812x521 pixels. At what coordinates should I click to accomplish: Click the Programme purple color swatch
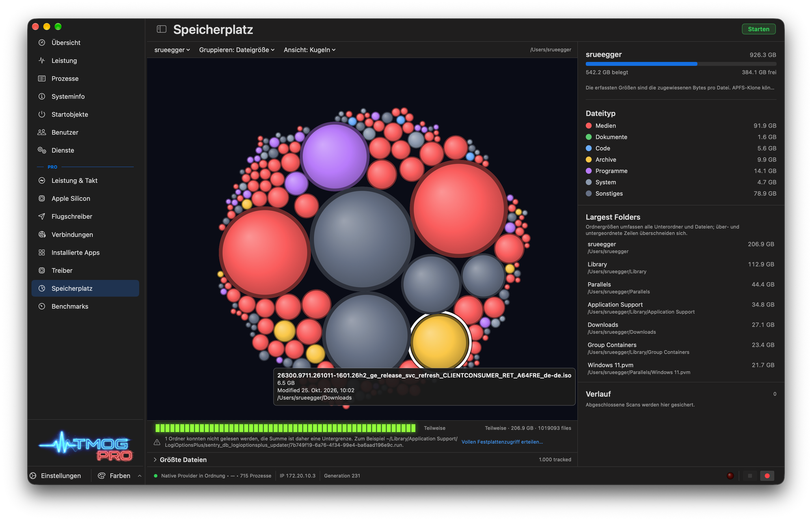coord(589,171)
